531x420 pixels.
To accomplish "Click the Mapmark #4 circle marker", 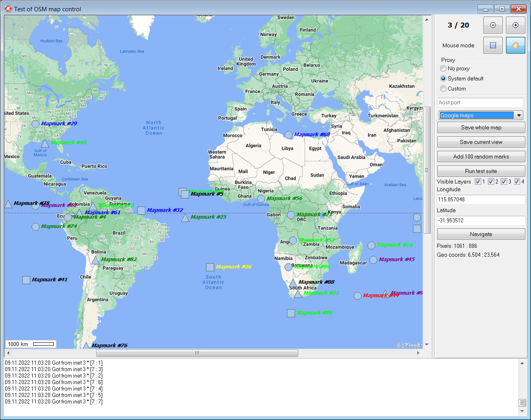I will coord(68,217).
